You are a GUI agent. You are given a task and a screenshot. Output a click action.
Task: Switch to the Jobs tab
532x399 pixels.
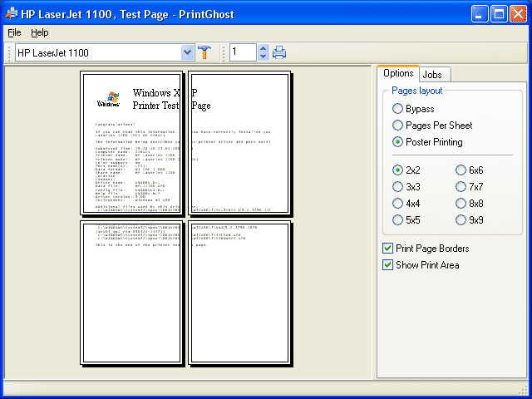pos(435,75)
